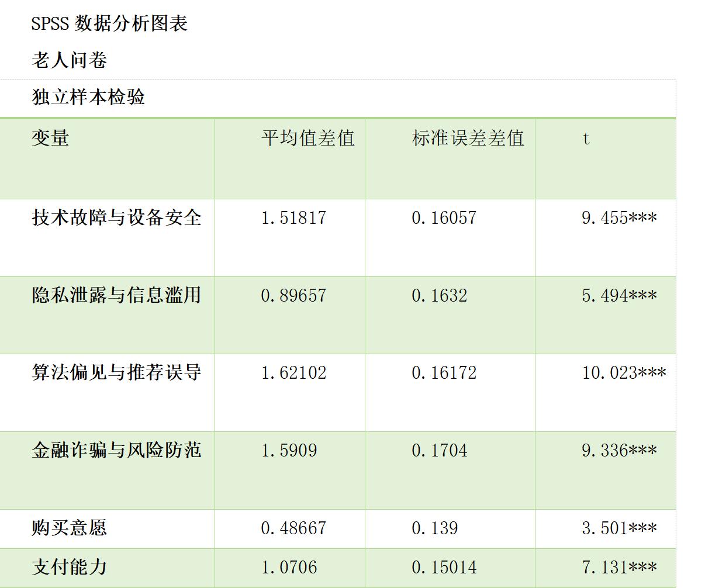This screenshot has width=712, height=588.
Task: Select the '平均值差值' column header
Action: tap(307, 139)
